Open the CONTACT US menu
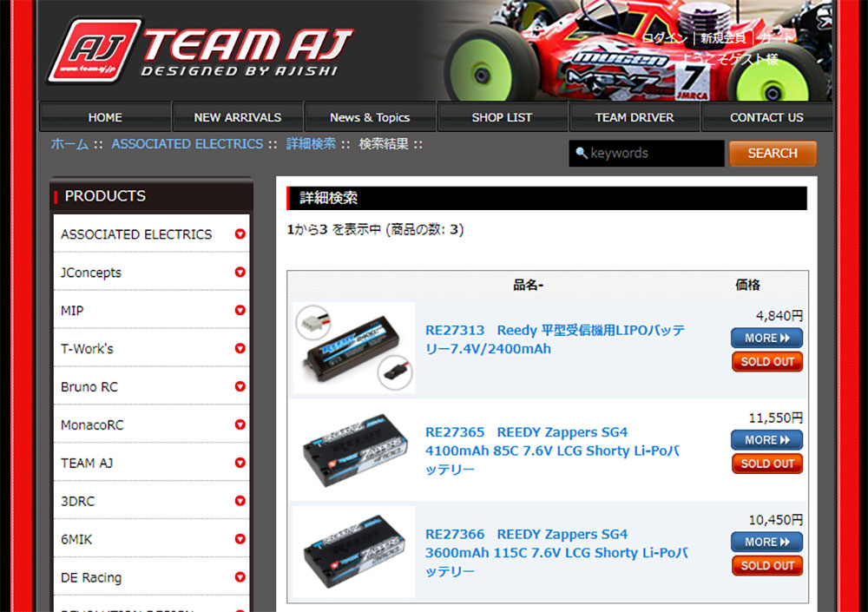 click(766, 117)
